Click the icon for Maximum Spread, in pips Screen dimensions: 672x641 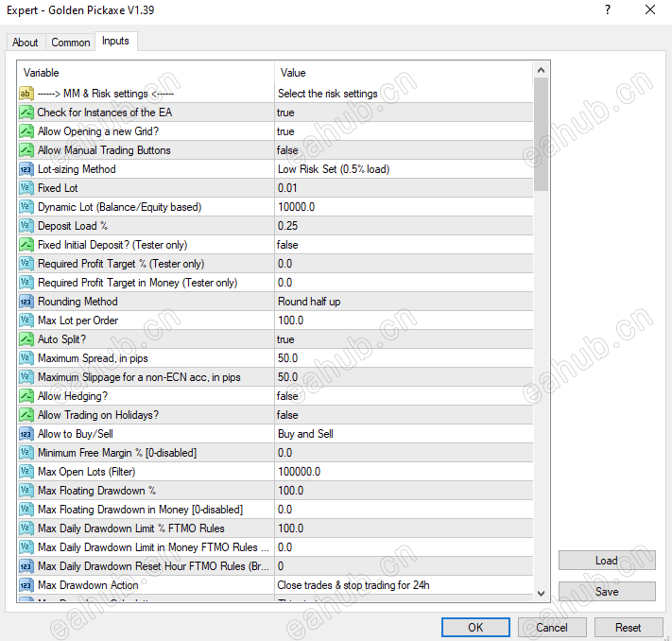26,358
